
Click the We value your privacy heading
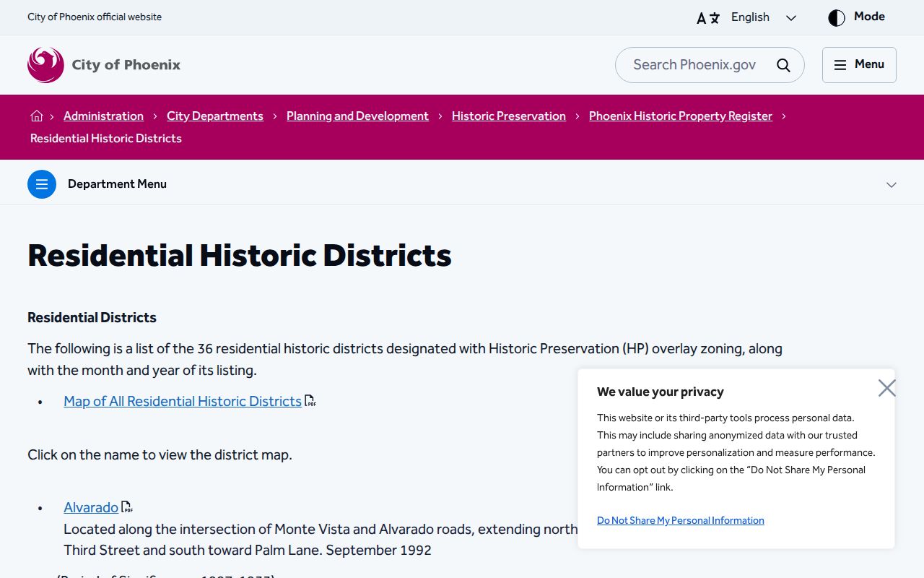click(x=661, y=392)
